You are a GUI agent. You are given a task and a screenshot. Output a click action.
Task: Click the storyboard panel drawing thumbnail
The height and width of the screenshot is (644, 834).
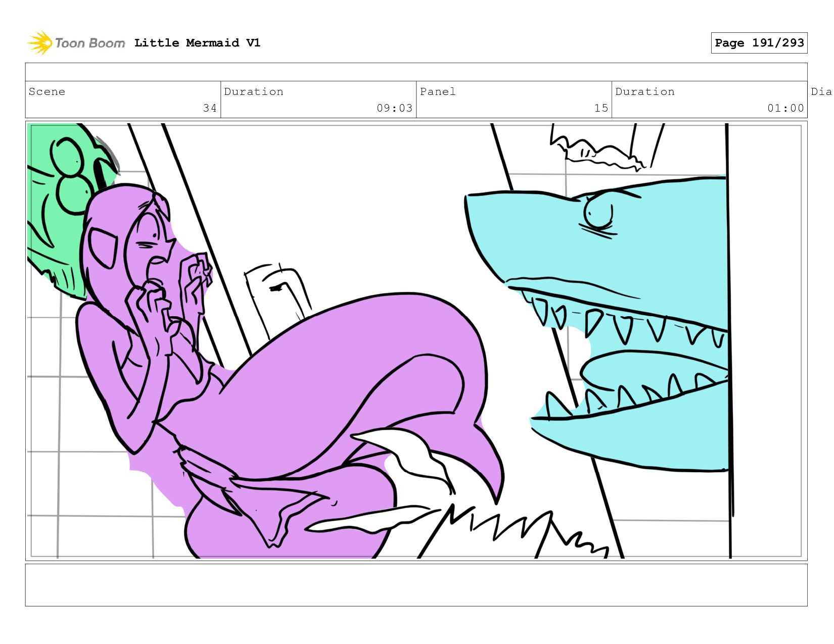click(x=416, y=341)
